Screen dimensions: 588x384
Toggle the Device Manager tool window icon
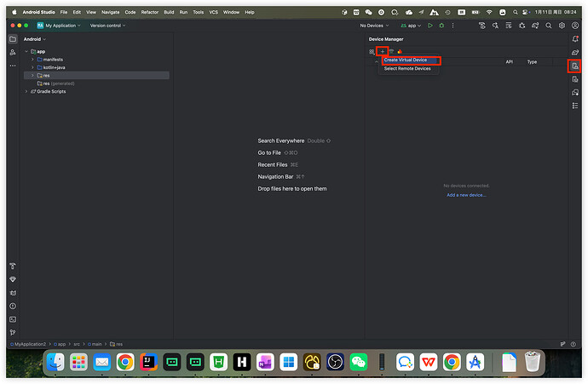(x=575, y=66)
